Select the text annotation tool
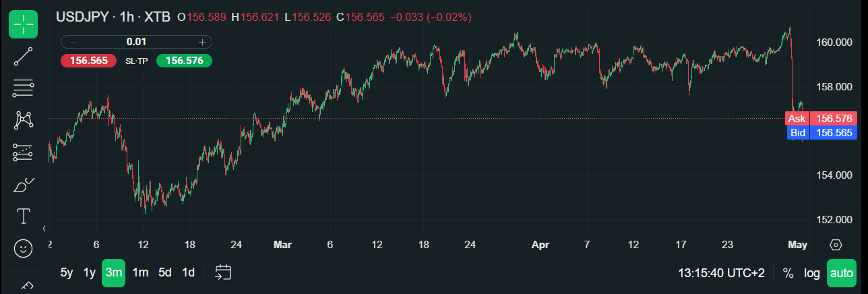This screenshot has width=868, height=294. (24, 216)
